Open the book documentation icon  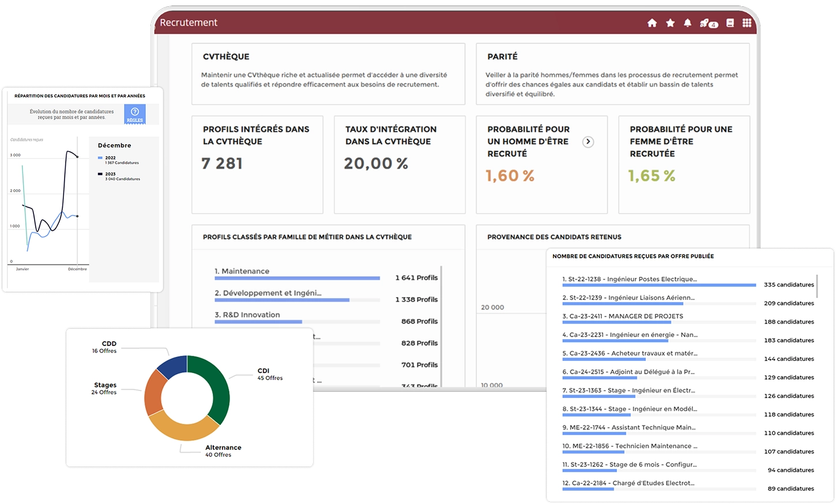click(730, 23)
